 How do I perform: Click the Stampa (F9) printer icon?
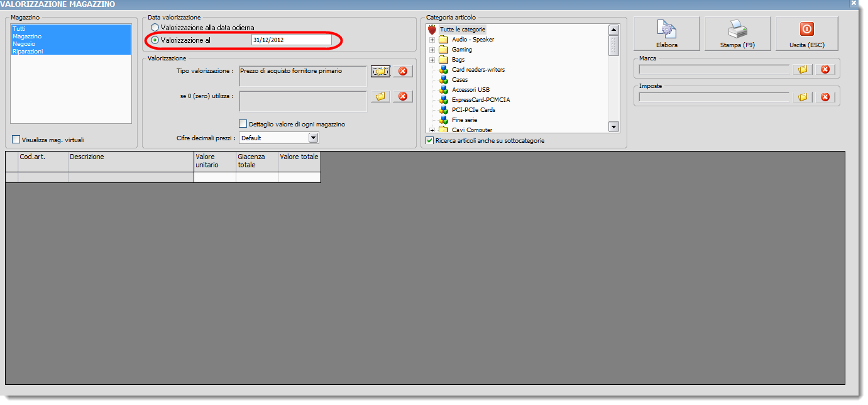(737, 30)
